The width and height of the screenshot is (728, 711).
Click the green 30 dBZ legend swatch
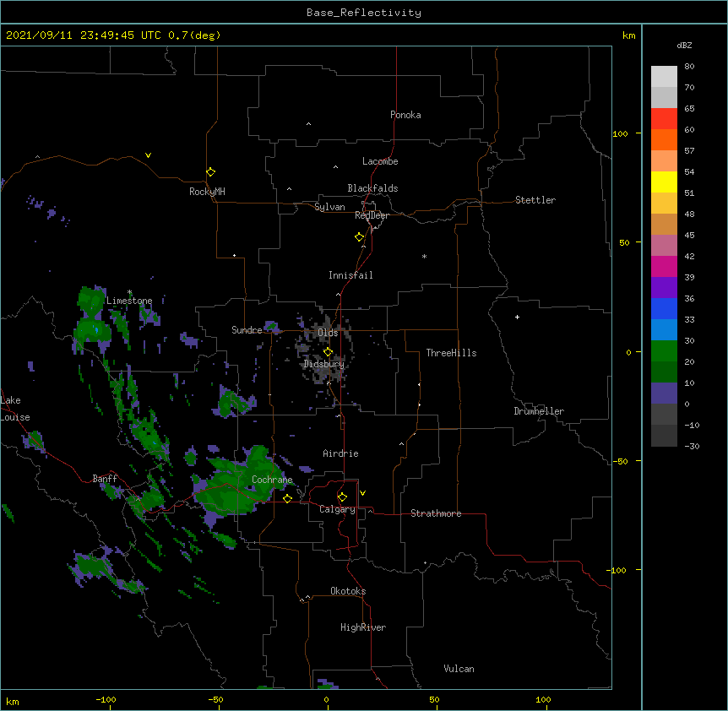(664, 351)
